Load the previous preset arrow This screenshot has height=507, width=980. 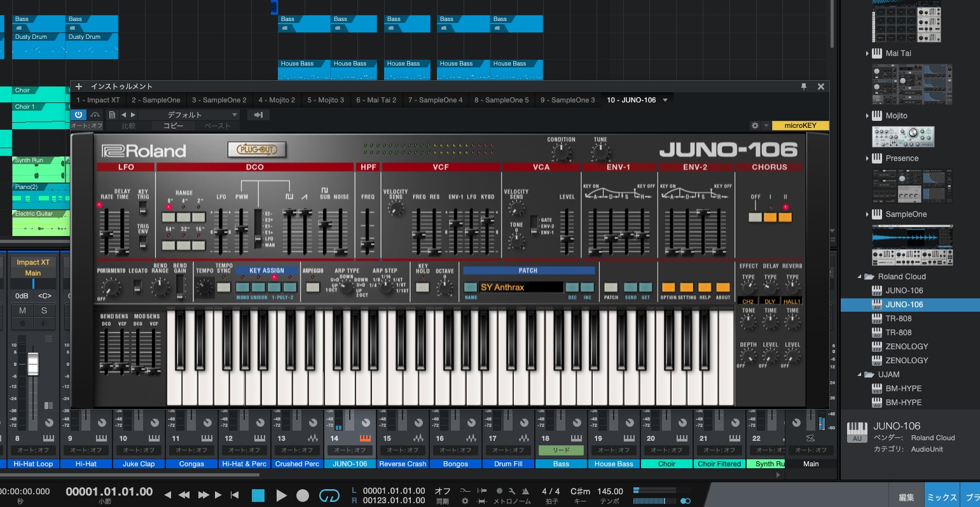(x=124, y=115)
